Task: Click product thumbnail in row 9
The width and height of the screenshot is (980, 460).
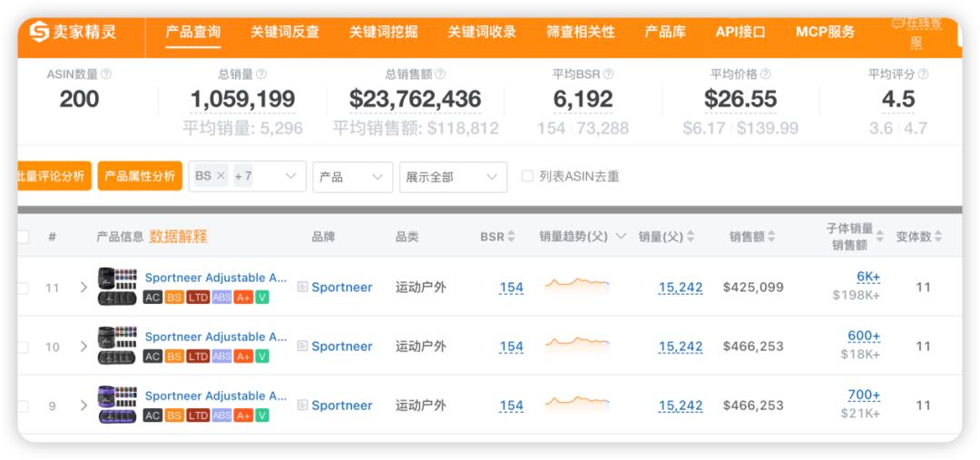Action: point(117,405)
